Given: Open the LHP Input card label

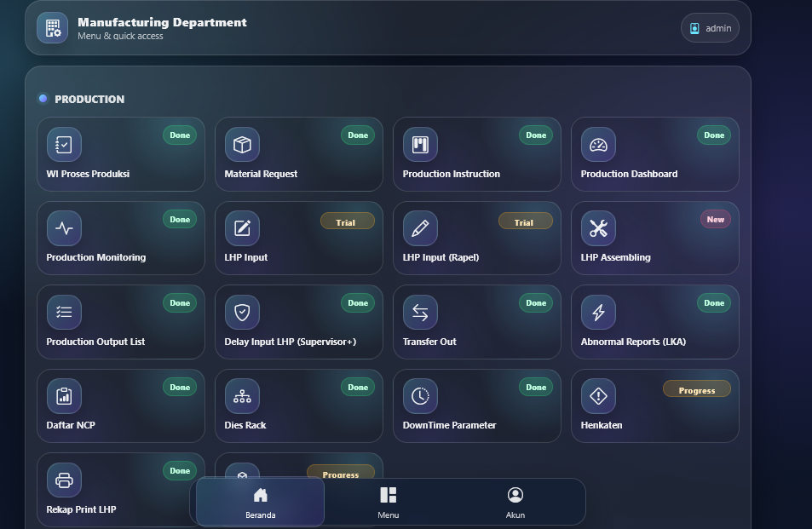Looking at the screenshot, I should pos(246,257).
